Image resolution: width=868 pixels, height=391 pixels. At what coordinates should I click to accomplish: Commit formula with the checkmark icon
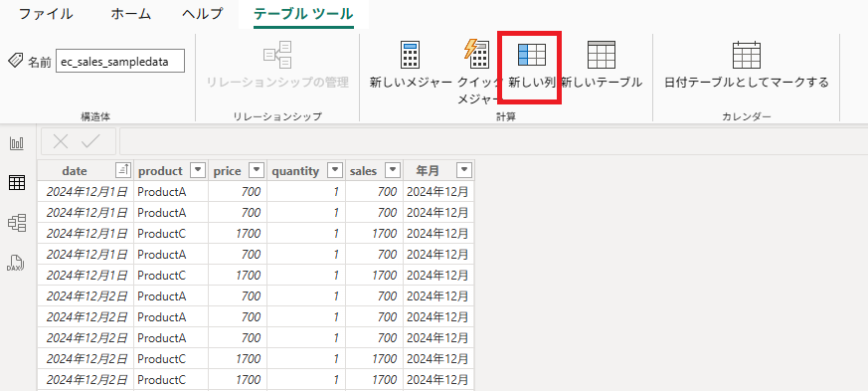pos(90,142)
